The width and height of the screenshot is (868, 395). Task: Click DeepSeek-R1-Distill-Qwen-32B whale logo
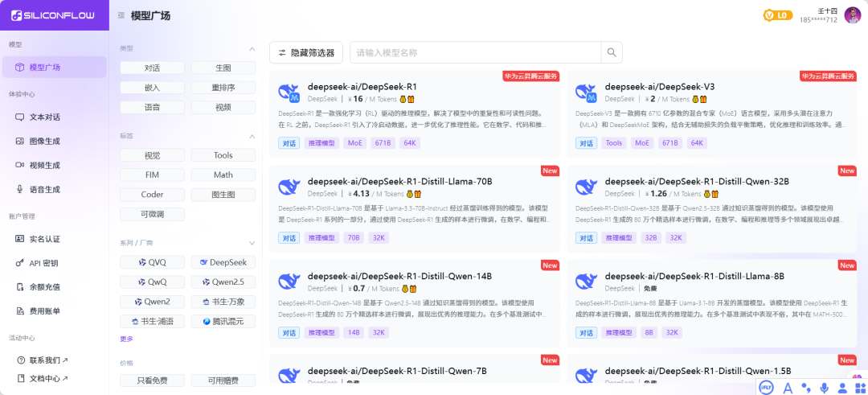click(x=586, y=187)
